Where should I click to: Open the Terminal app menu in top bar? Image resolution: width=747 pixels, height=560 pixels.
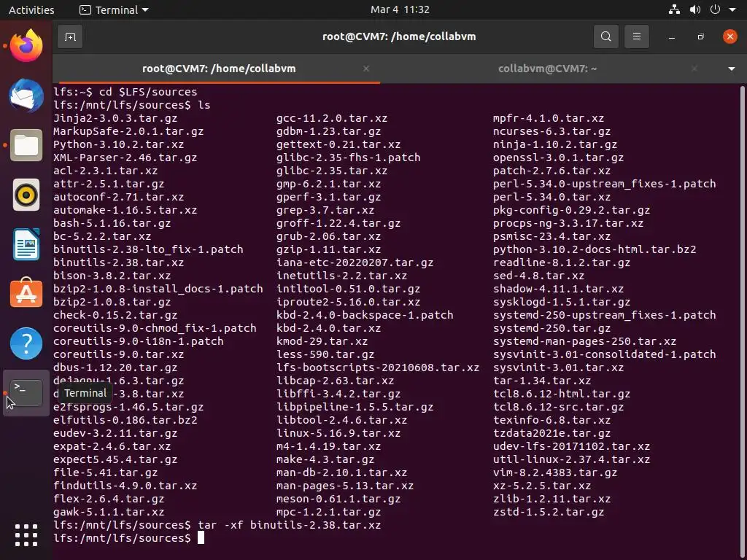[x=114, y=9]
